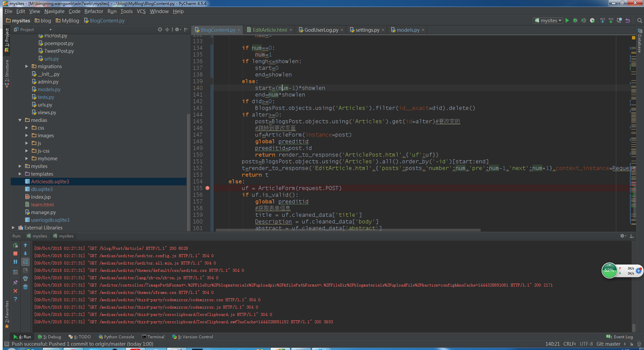Toggle soft-wrap in the Run console
The image size is (644, 350).
pos(25,262)
